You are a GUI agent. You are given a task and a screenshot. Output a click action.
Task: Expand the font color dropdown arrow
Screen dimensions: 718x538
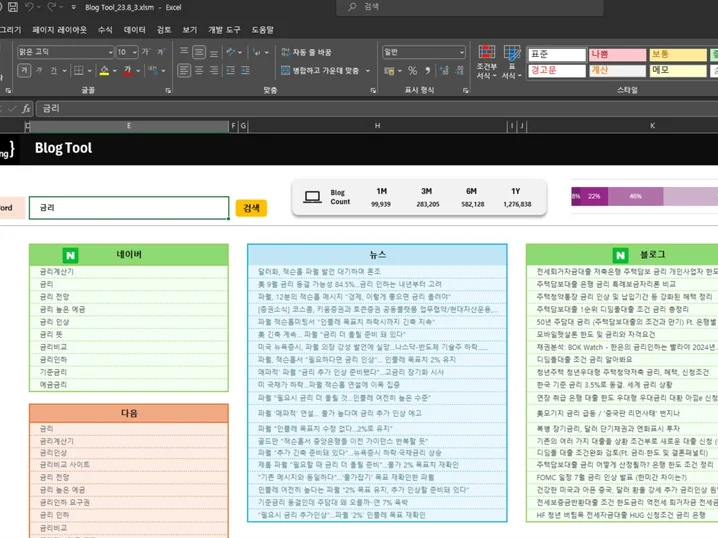click(x=138, y=71)
